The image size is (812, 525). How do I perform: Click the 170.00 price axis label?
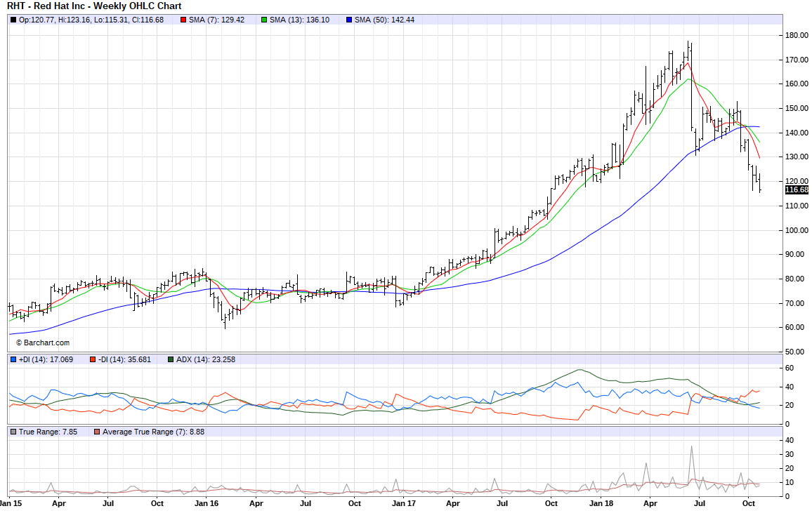797,60
